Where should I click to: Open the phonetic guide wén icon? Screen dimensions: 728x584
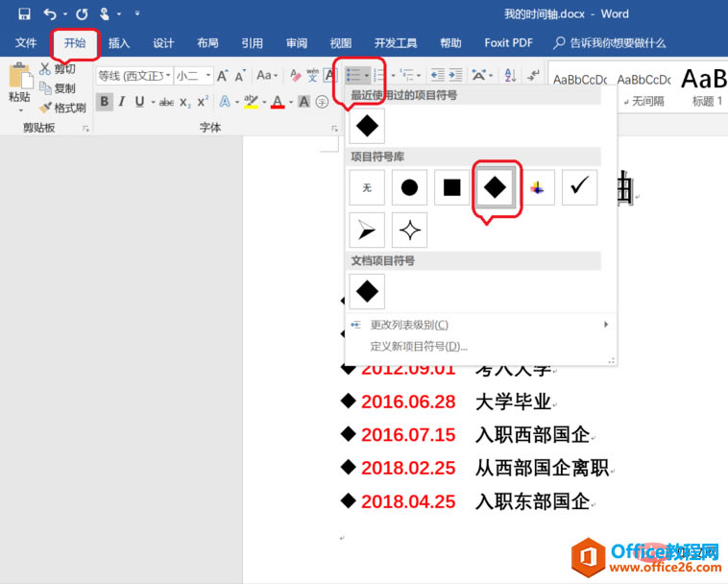pos(312,75)
